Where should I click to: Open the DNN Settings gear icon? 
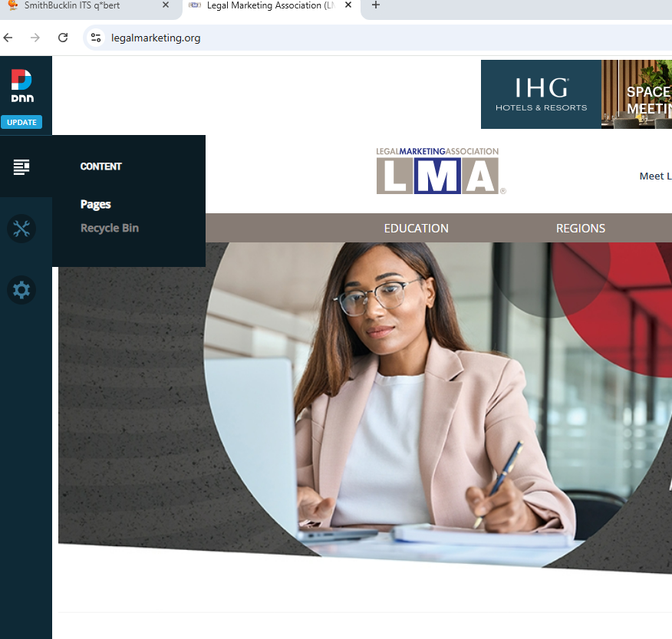pyautogui.click(x=21, y=289)
